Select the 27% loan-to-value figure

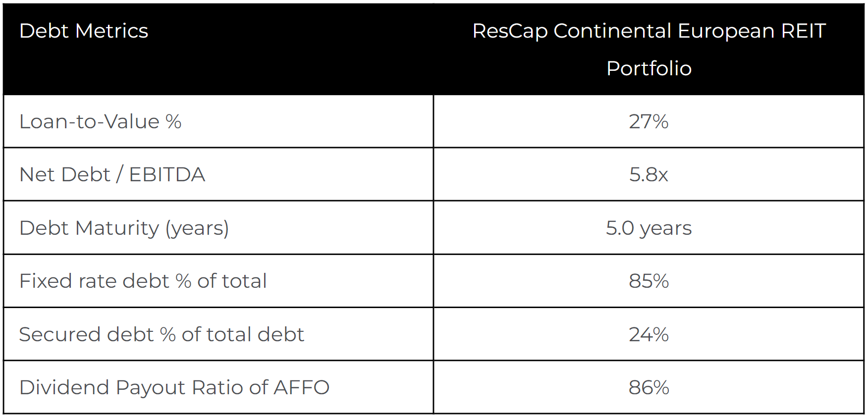(x=649, y=122)
